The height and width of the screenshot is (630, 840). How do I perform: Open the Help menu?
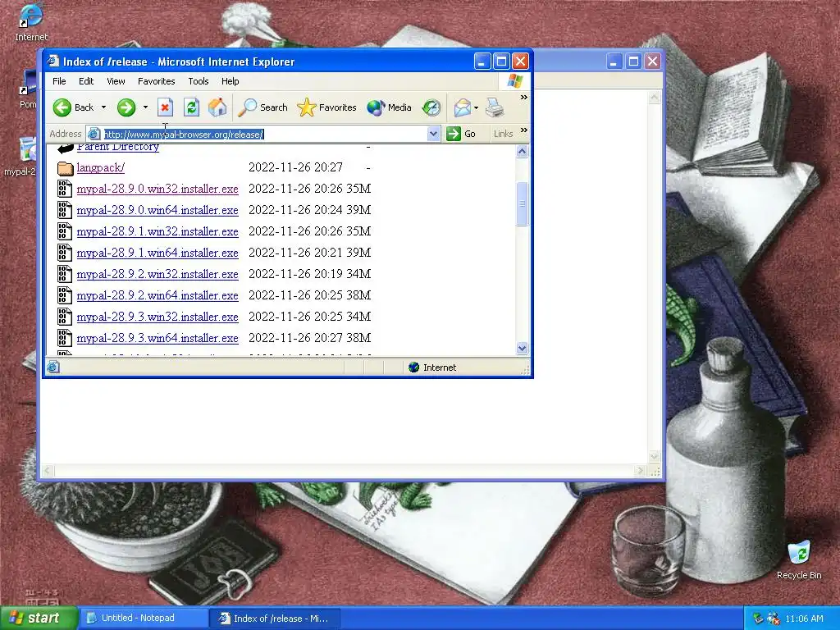(x=231, y=81)
